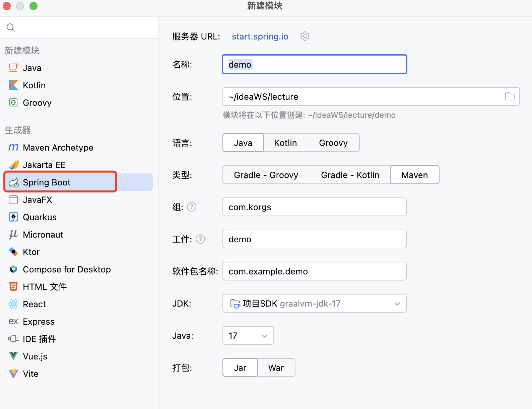The height and width of the screenshot is (409, 532).
Task: Show help for 组 field
Action: pos(192,207)
